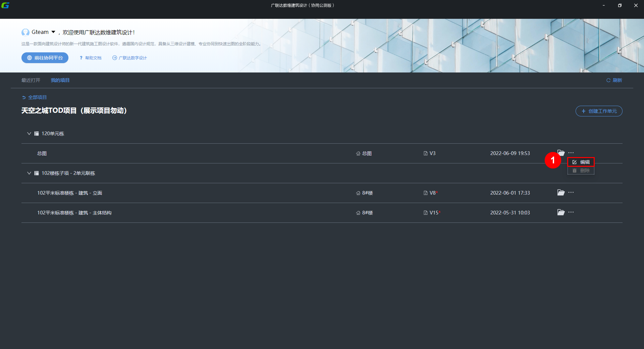Collapse the 120单元栋 group
The width and height of the screenshot is (644, 349).
click(29, 134)
